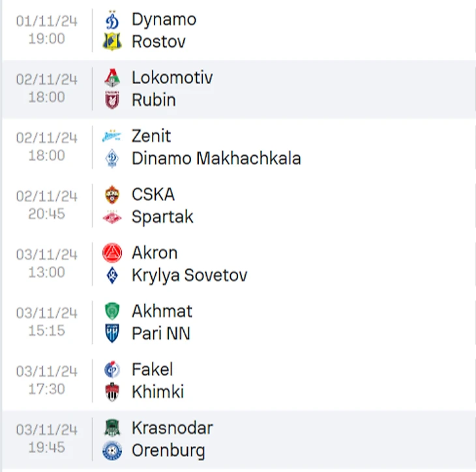Click the Lokomotiv team logo
476x472 pixels.
click(x=112, y=78)
